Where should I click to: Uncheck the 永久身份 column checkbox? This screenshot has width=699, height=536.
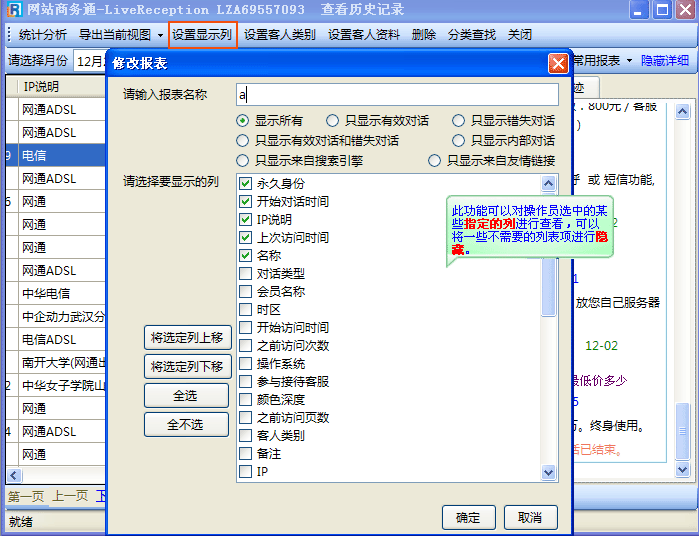(x=245, y=184)
